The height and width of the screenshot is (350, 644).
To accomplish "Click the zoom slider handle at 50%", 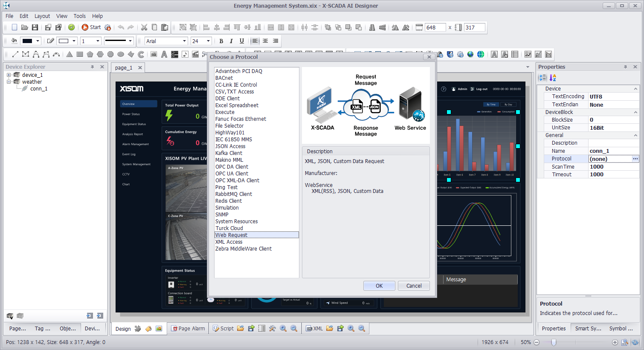I will [x=554, y=342].
